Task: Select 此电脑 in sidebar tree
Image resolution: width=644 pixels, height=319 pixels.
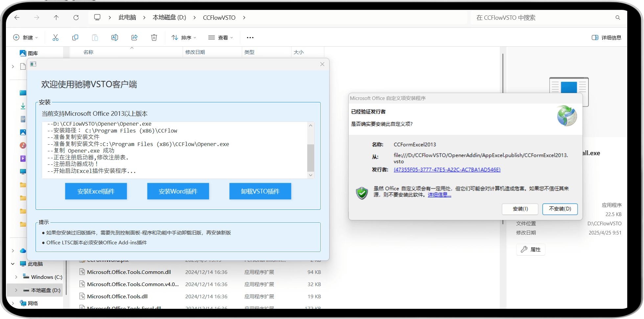Action: (x=32, y=264)
